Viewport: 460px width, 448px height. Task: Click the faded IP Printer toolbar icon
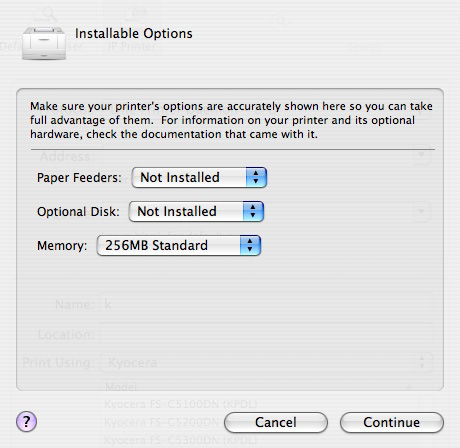coord(135,13)
